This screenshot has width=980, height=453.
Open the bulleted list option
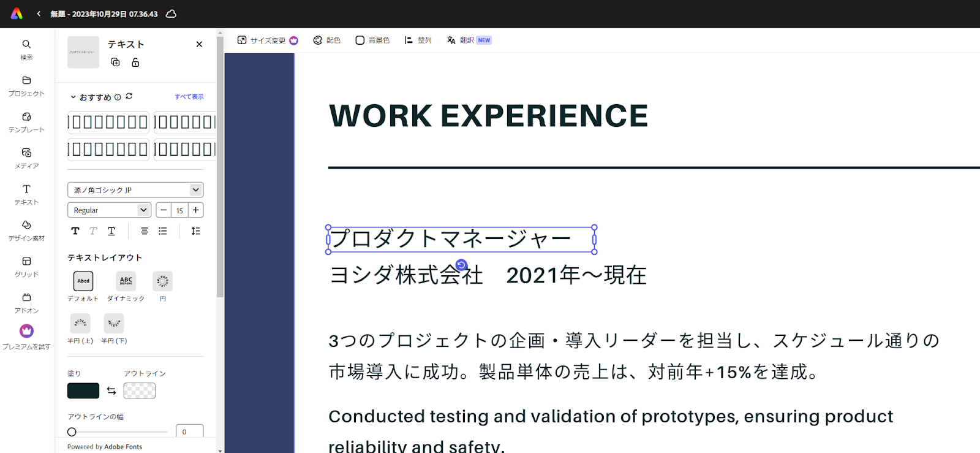(x=163, y=231)
